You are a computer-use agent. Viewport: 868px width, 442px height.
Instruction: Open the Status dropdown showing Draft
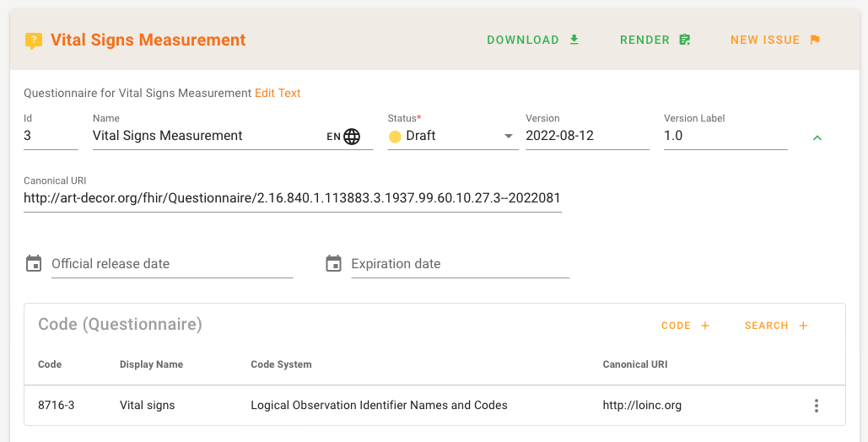(452, 136)
